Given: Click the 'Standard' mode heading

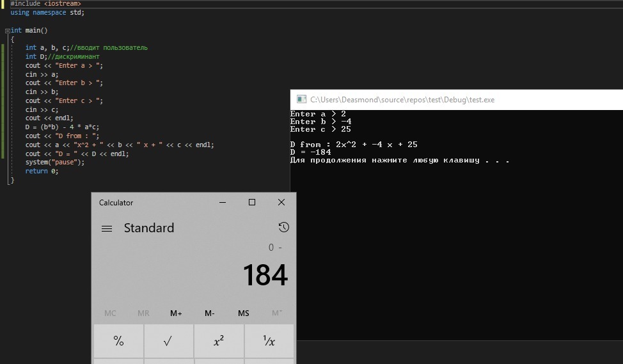Looking at the screenshot, I should (149, 228).
